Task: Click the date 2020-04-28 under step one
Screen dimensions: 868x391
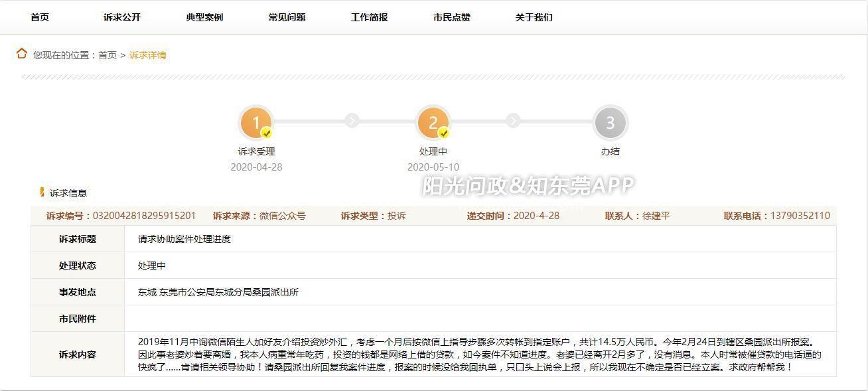Action: [x=256, y=167]
